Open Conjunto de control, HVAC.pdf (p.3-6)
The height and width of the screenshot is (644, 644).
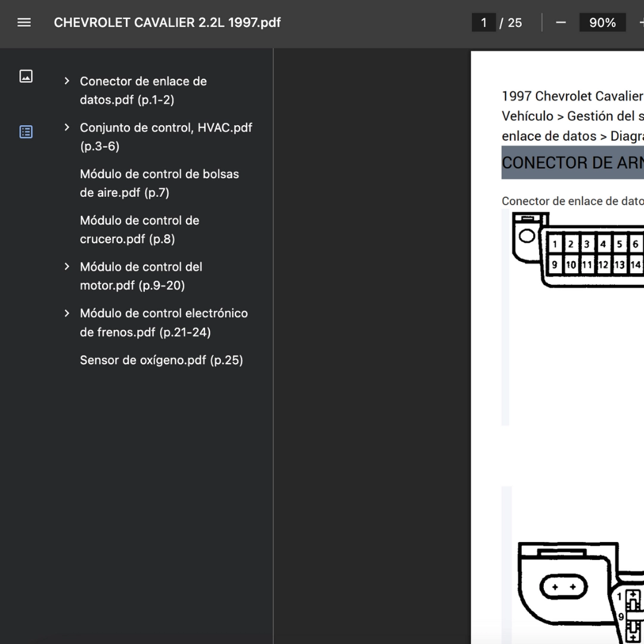tap(166, 137)
